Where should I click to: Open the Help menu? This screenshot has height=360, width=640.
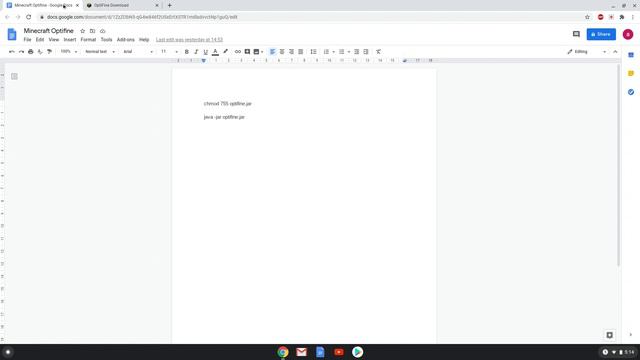click(x=144, y=40)
